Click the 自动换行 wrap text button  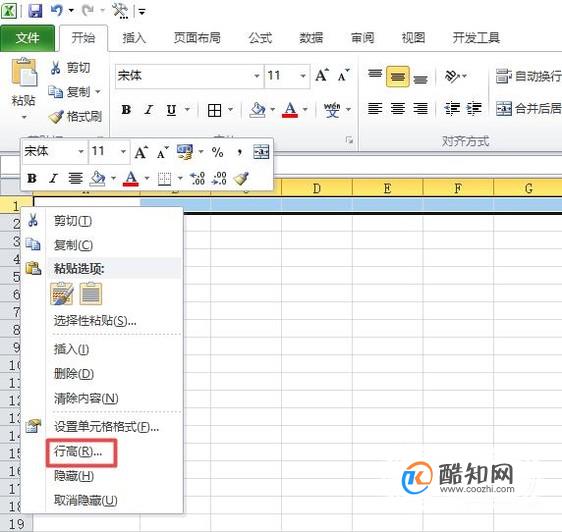pyautogui.click(x=529, y=76)
